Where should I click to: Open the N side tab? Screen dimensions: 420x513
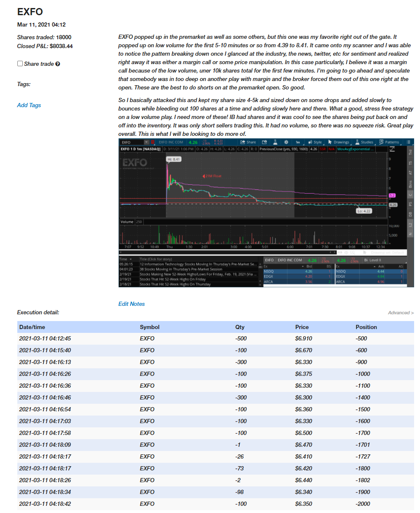click(410, 234)
